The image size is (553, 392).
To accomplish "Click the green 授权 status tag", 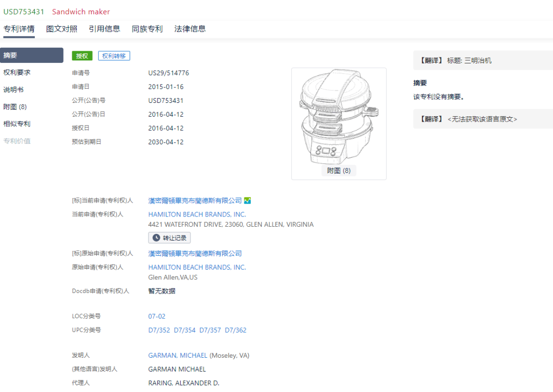I will point(82,56).
